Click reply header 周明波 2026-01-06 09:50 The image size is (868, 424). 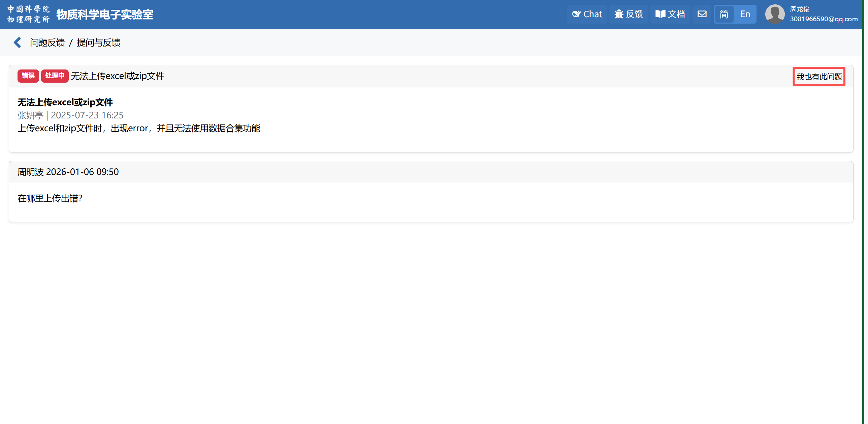coord(68,172)
